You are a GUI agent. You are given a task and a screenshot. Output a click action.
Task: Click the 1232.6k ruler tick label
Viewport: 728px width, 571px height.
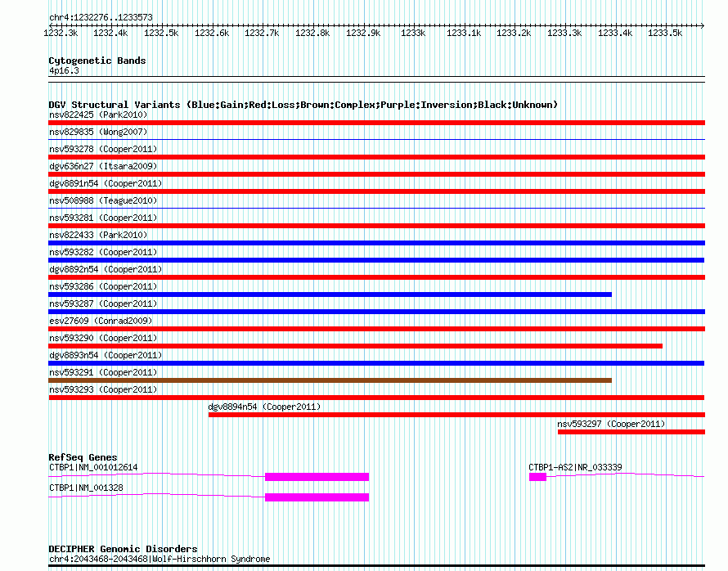[212, 33]
